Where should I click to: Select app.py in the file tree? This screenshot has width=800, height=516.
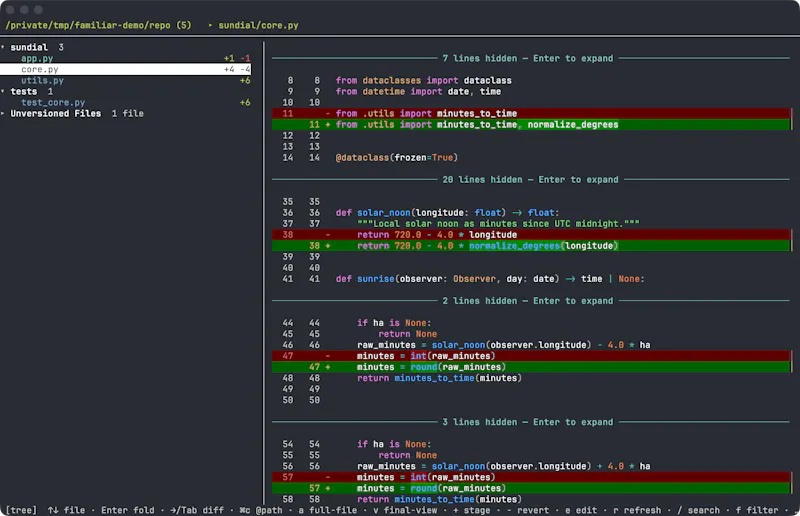tap(37, 58)
